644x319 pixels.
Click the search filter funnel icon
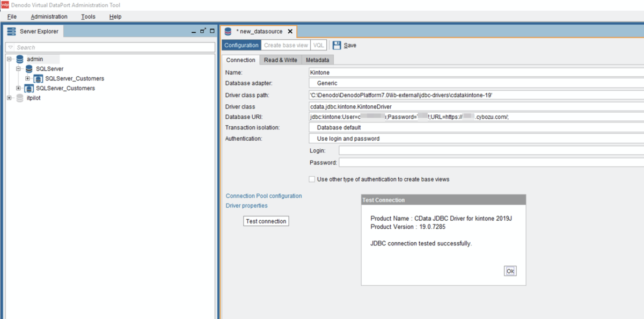click(10, 48)
